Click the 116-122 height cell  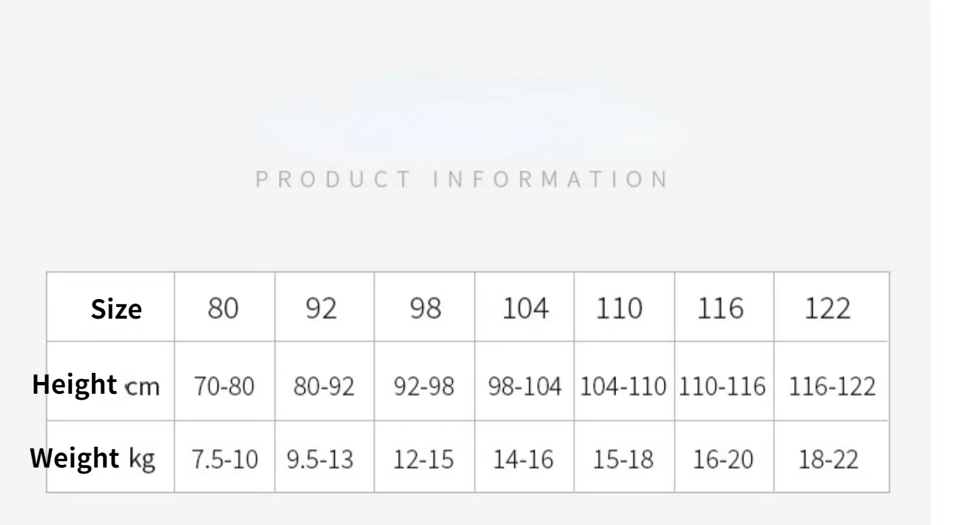832,387
